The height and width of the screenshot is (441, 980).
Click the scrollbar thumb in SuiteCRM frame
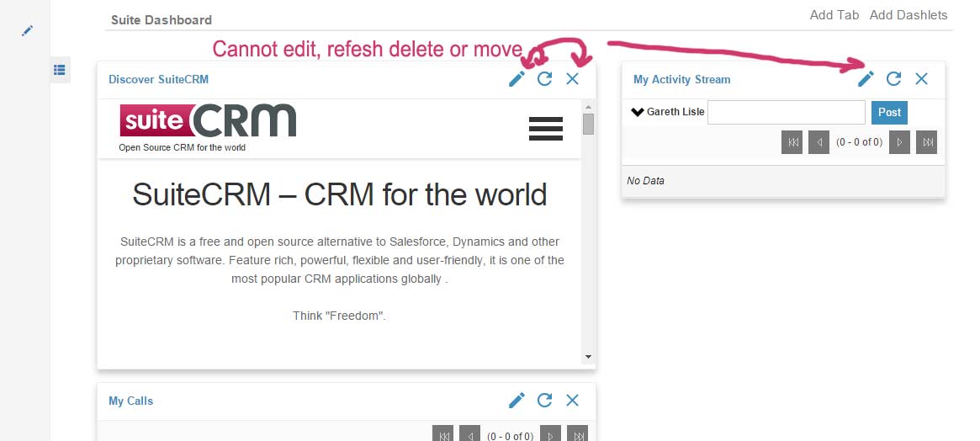coord(588,124)
